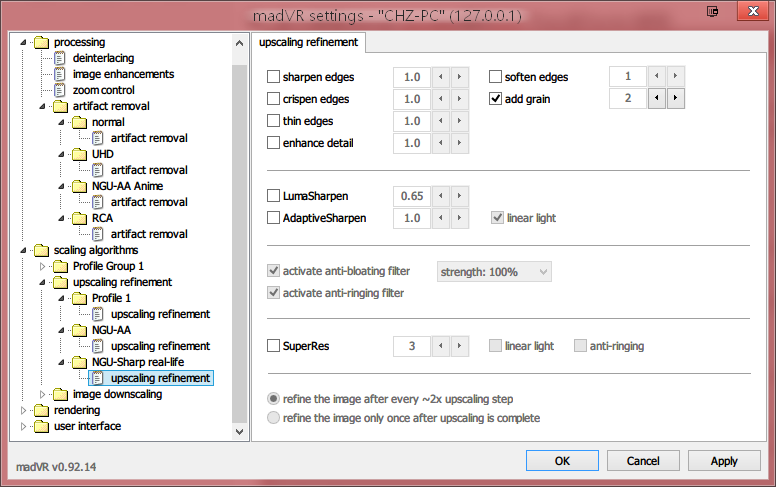
Task: Select refine image only once after upscaling
Action: coord(273,418)
